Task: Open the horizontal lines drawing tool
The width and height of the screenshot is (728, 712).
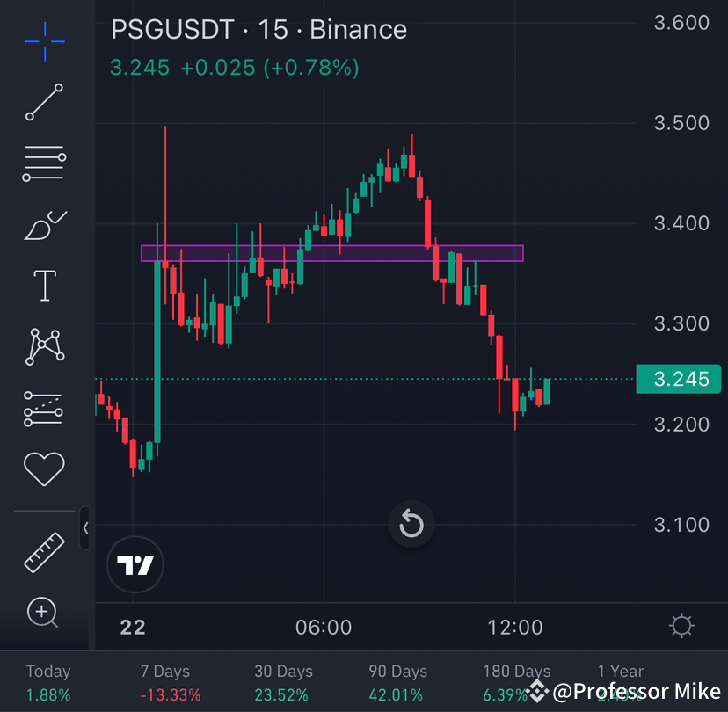Action: pyautogui.click(x=44, y=163)
